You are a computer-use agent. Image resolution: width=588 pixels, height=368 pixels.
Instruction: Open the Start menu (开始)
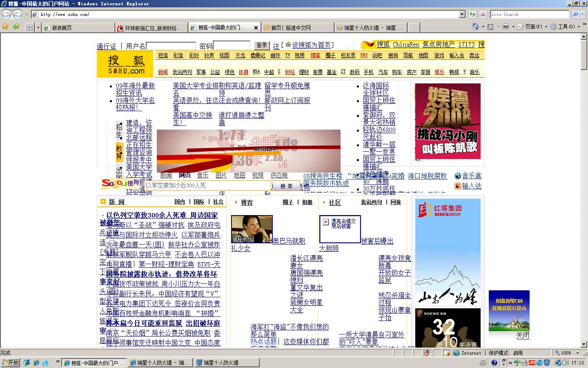tap(10, 363)
